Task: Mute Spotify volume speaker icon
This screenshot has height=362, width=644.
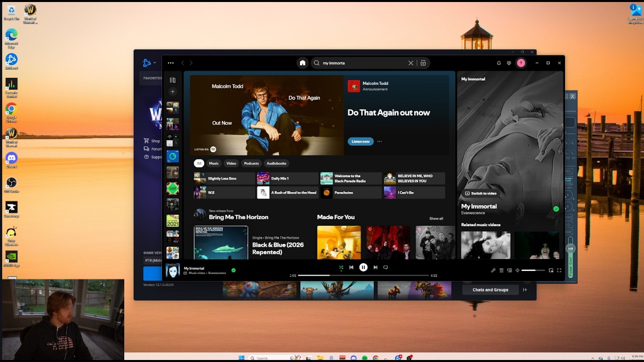Action: tap(517, 270)
